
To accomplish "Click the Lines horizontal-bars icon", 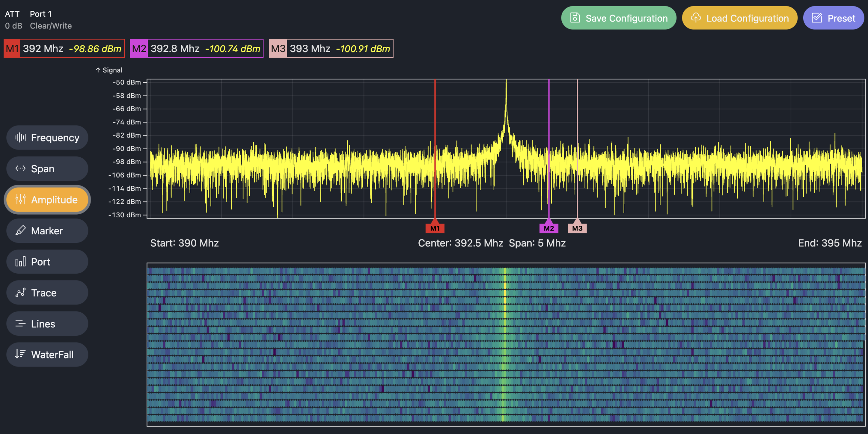I will (20, 324).
